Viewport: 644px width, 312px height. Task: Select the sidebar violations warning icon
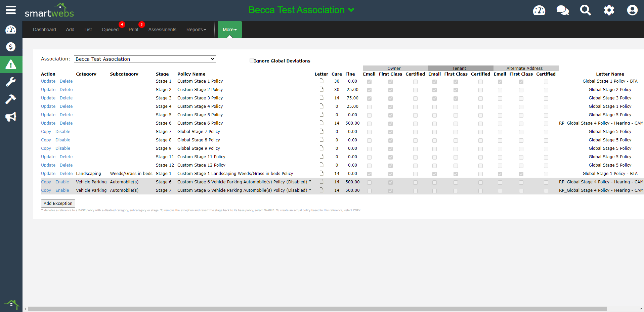pyautogui.click(x=11, y=64)
